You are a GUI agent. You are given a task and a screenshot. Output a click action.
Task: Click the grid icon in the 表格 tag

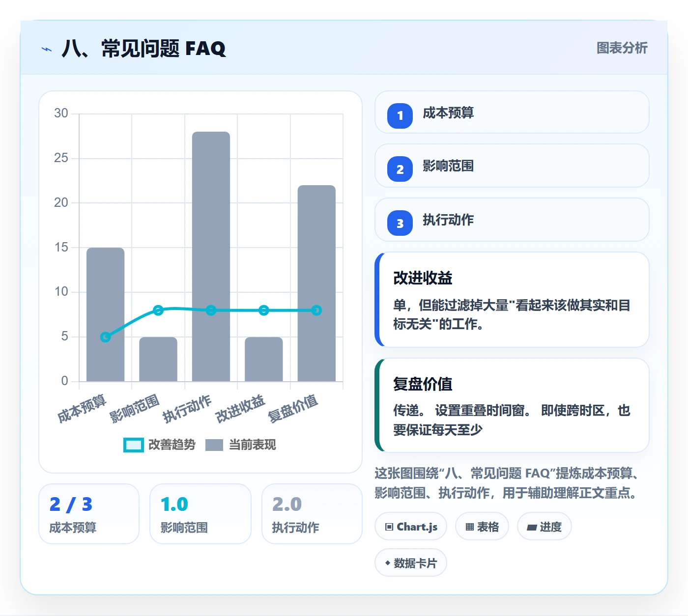(x=470, y=527)
